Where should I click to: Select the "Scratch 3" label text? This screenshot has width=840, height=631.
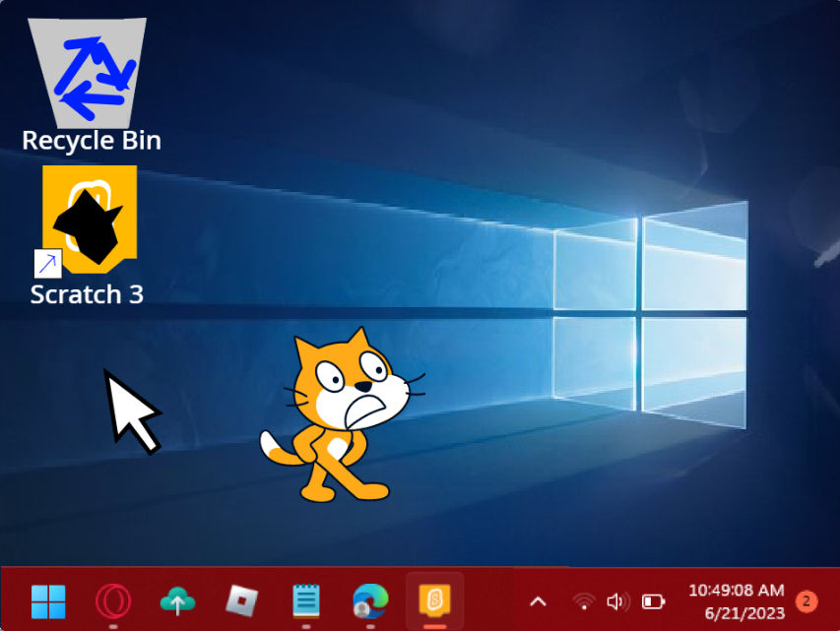87,294
